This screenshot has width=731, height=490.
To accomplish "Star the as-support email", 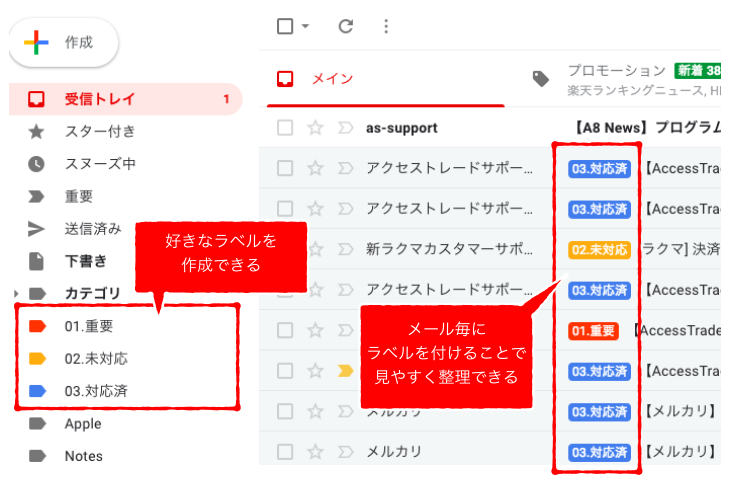I will point(316,128).
